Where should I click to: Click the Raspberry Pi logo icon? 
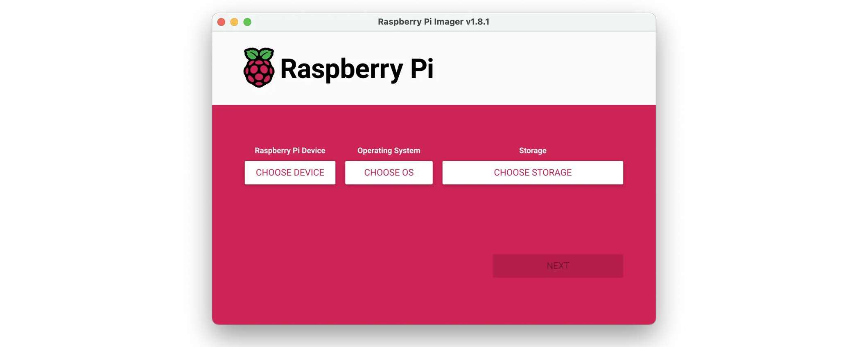pos(259,68)
